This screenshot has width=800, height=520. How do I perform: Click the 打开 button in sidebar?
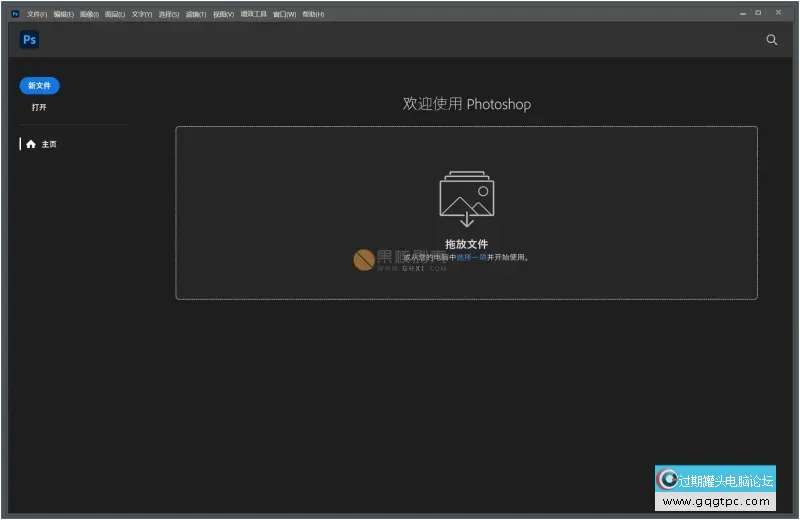click(39, 107)
